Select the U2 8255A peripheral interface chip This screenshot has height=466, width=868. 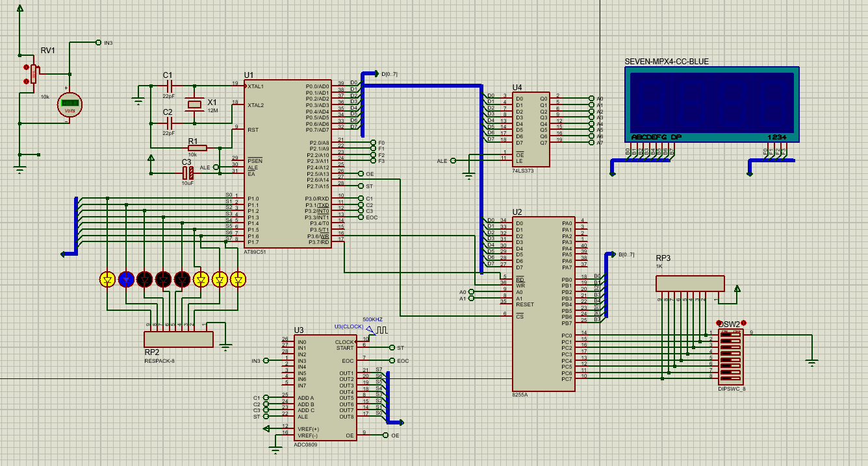pos(543,304)
